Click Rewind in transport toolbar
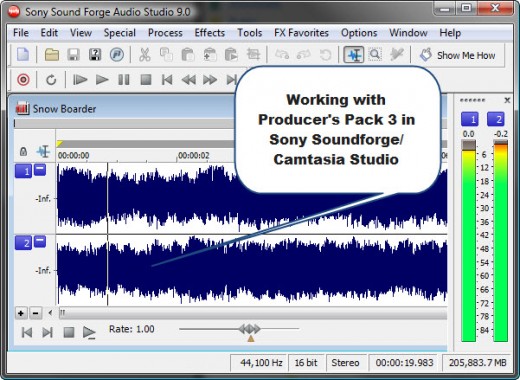 tap(189, 80)
